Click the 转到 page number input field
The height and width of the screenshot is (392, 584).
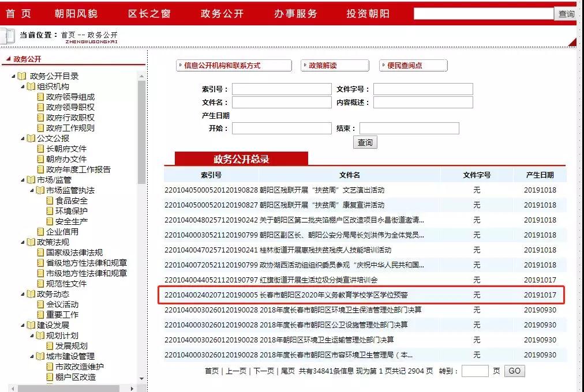[x=476, y=371]
